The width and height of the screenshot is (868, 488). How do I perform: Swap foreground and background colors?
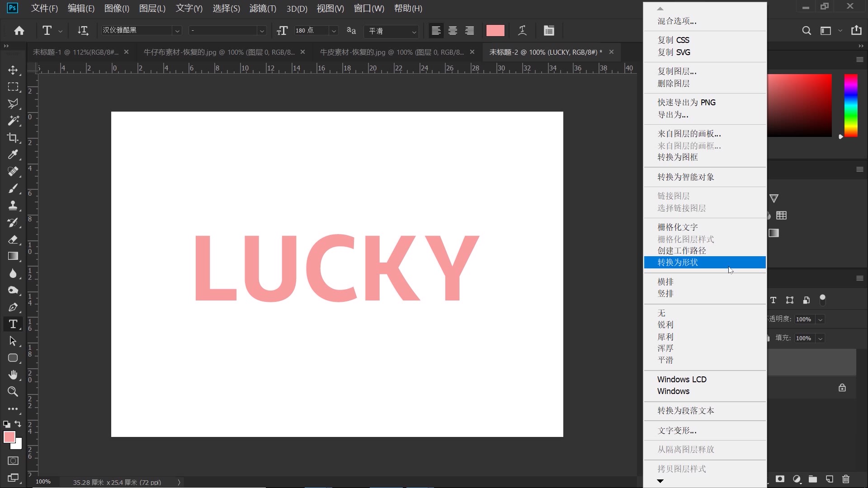tap(18, 424)
